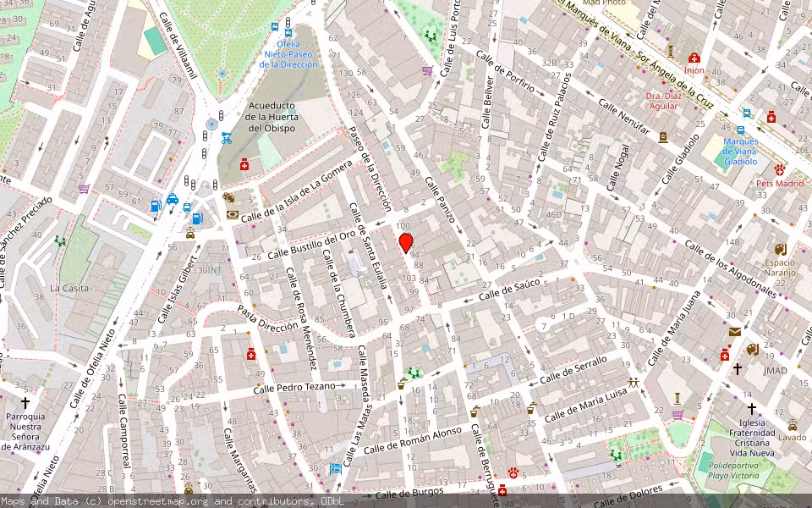The image size is (812, 508).
Task: Select the Lavado car wash icon
Action: [x=793, y=426]
